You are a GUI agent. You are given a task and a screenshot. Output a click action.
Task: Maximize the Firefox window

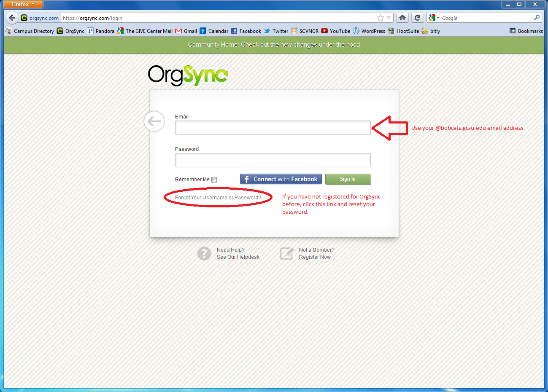click(x=519, y=4)
